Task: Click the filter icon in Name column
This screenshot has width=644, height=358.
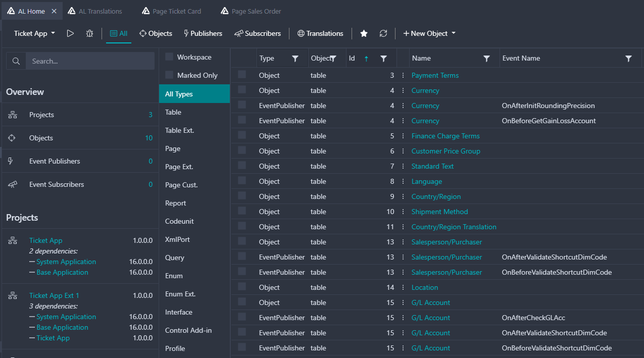Action: (x=486, y=59)
